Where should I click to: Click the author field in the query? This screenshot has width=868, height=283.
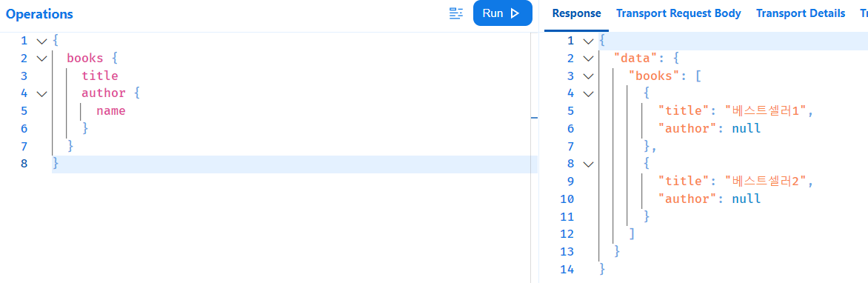[x=104, y=93]
